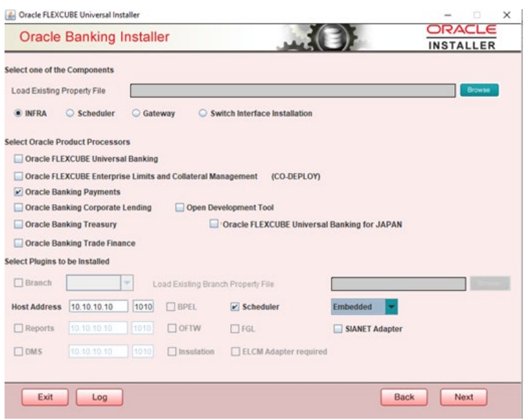Click the (CO-DEPLOY) label text
Viewport: 525px width, 420px height.
coord(296,176)
